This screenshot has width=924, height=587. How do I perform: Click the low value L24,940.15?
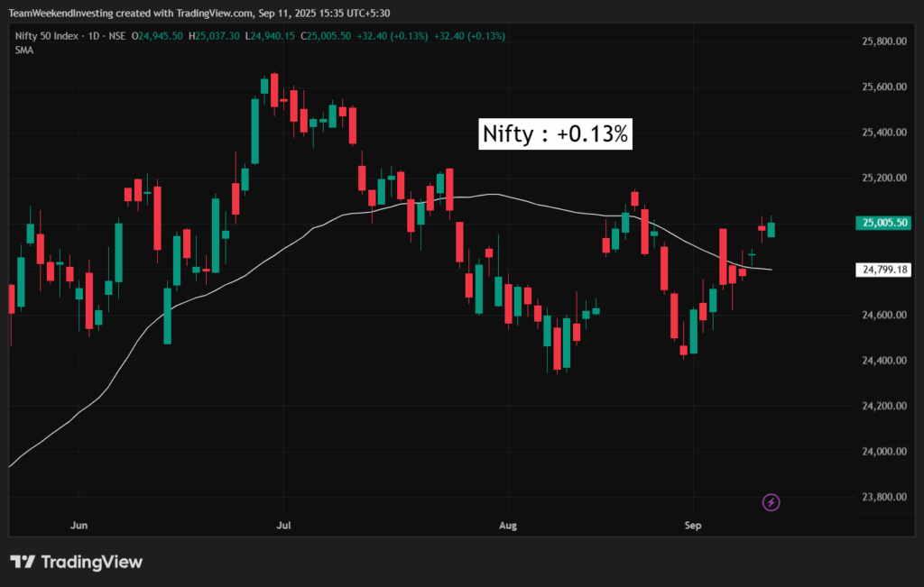[270, 36]
